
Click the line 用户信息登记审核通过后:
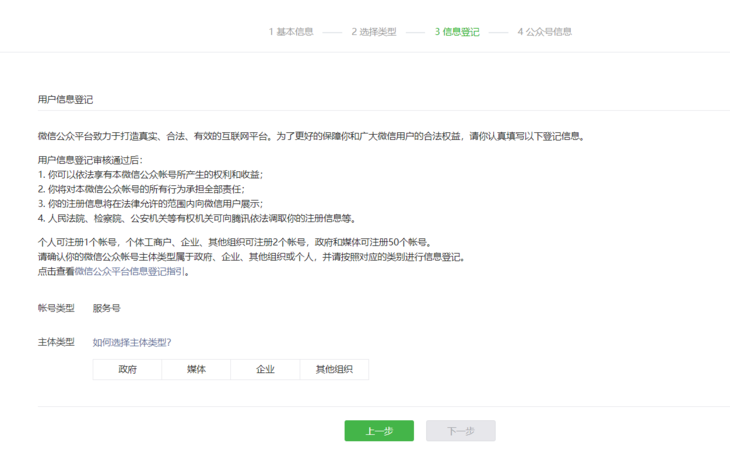(x=90, y=160)
